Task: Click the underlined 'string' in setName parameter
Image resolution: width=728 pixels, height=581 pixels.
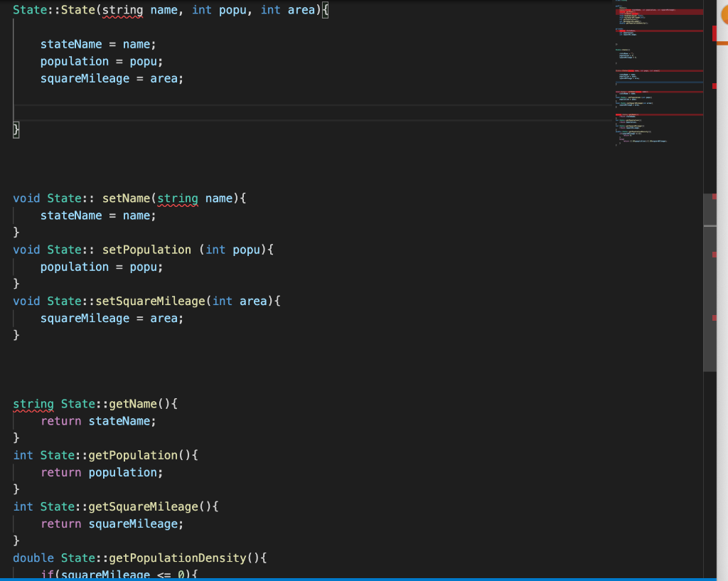Action: [177, 198]
